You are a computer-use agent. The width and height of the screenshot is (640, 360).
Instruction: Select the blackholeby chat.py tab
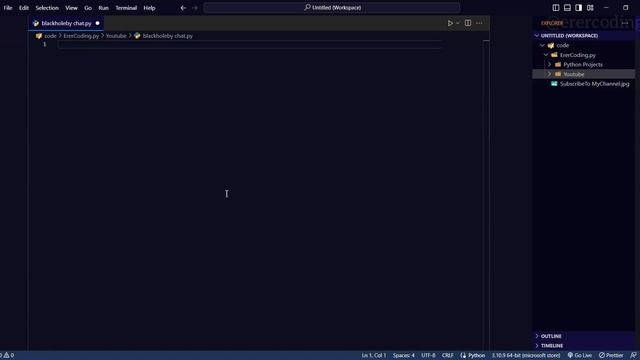point(66,23)
